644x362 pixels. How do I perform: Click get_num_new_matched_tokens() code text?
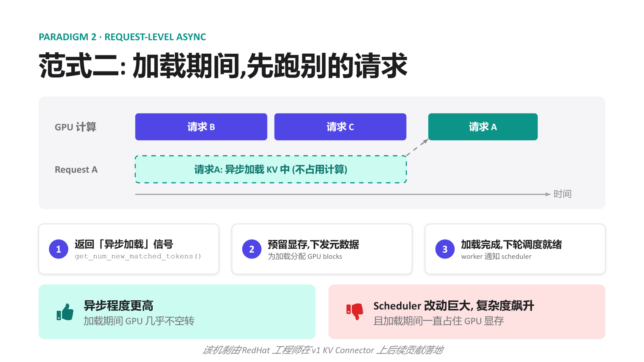pos(138,256)
